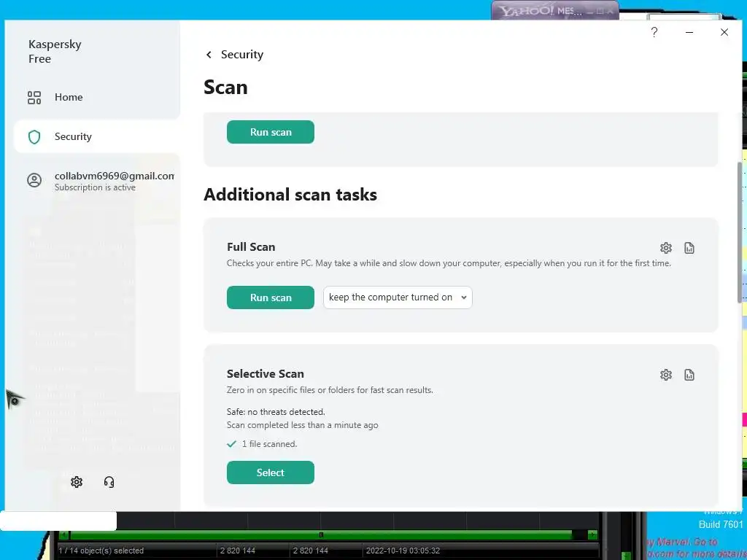The image size is (747, 560).
Task: Expand keep the computer turned on dropdown
Action: [398, 297]
